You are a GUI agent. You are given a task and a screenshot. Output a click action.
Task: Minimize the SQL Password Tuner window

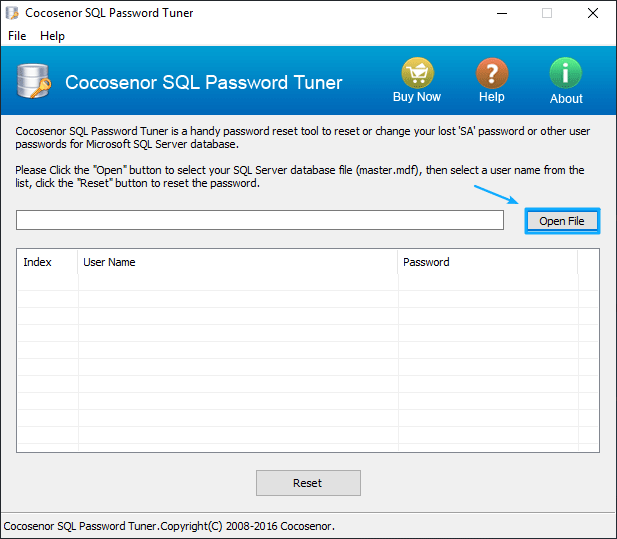point(502,13)
